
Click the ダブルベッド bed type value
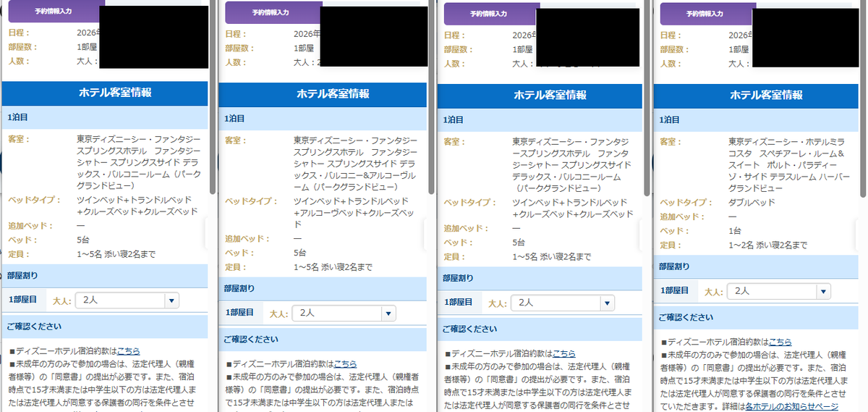coord(753,202)
